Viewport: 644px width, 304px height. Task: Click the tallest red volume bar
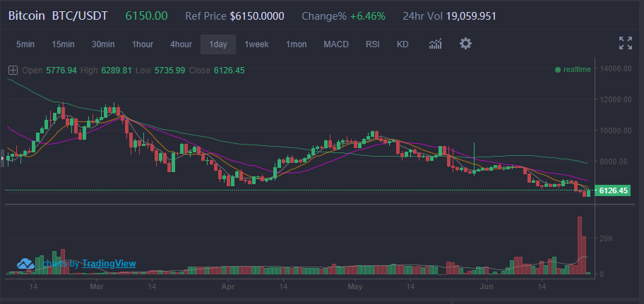[579, 245]
